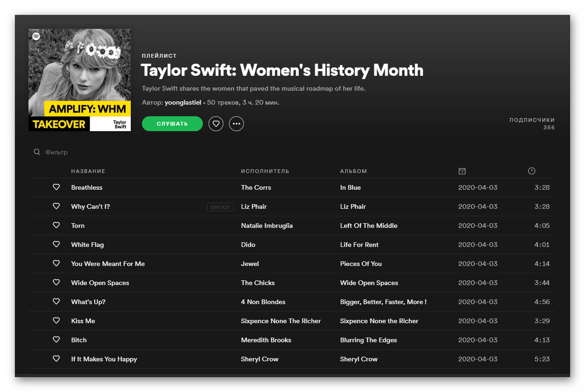This screenshot has width=585, height=392.
Task: Open author profile yoonglastiel
Action: click(183, 102)
